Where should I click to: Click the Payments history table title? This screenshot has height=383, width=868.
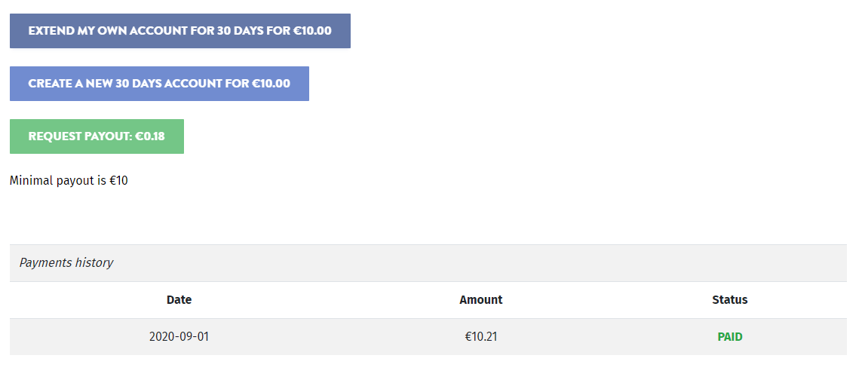(x=66, y=263)
